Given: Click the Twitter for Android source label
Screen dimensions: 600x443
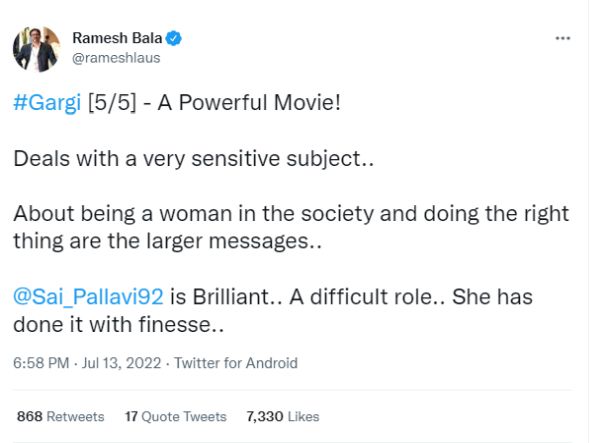Looking at the screenshot, I should (236, 363).
